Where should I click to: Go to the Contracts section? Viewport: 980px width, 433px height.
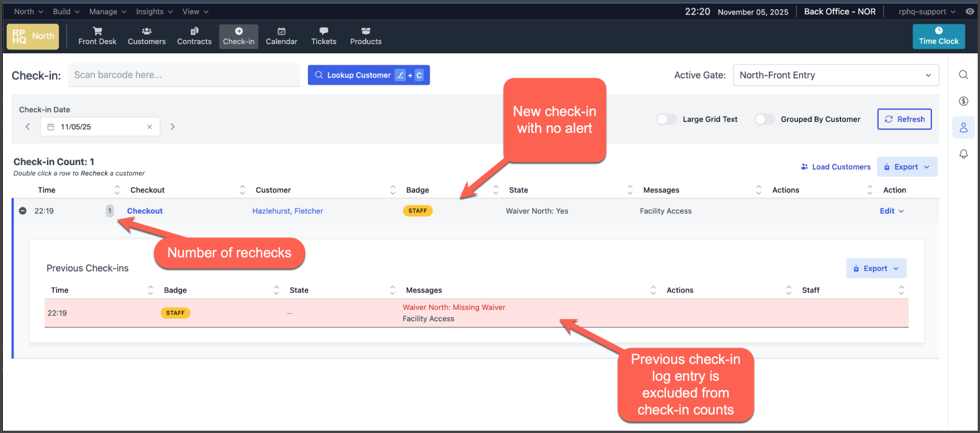194,36
